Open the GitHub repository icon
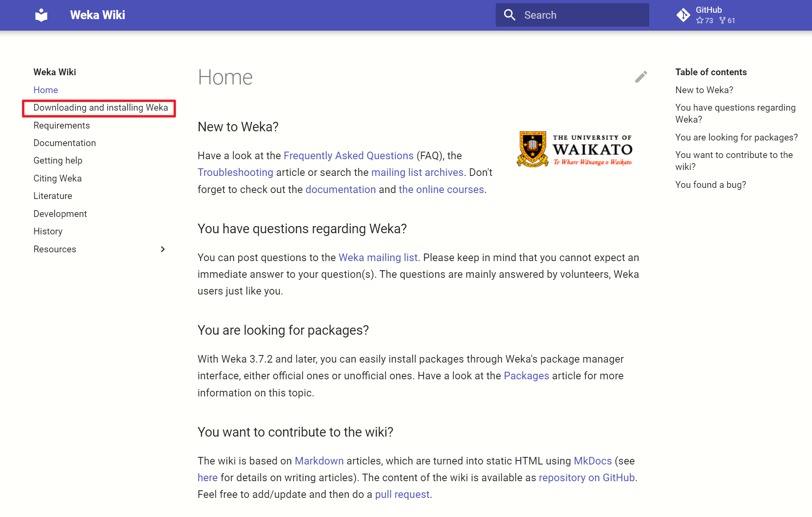The width and height of the screenshot is (812, 517). [x=683, y=15]
